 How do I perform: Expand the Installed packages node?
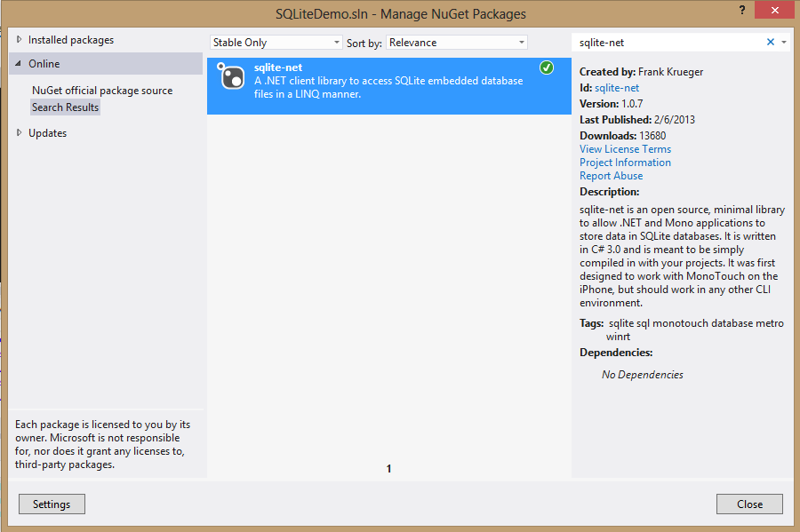coord(19,39)
